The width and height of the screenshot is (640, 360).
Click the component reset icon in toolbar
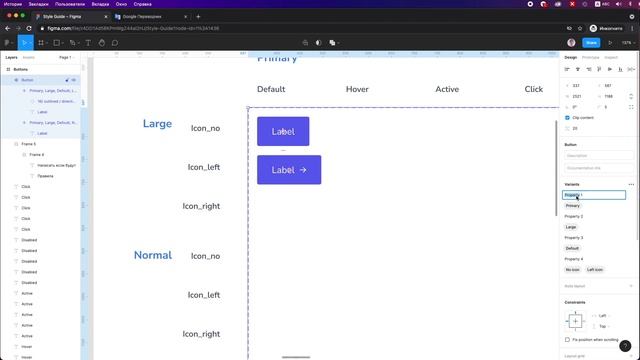[x=305, y=43]
